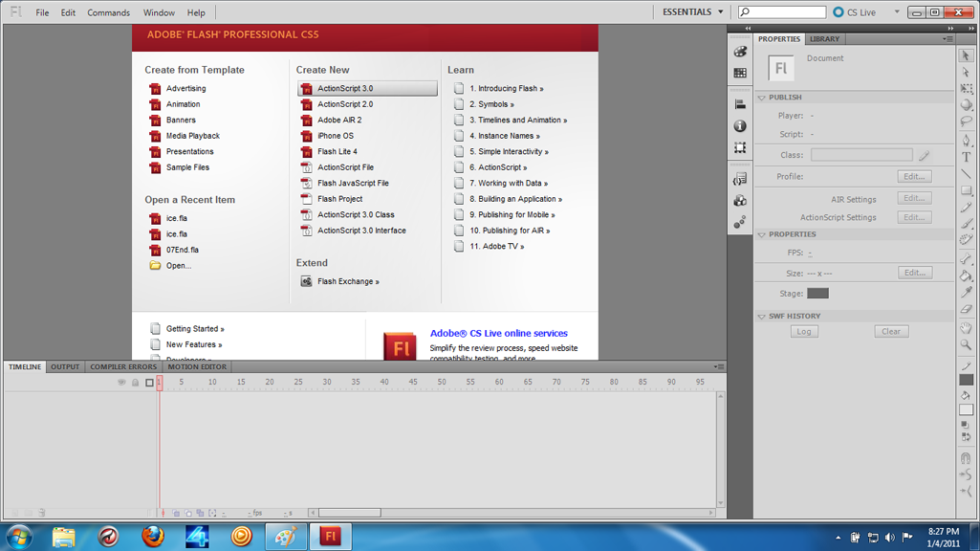The width and height of the screenshot is (980, 551).
Task: Toggle the Snap to Objects magnet
Action: pos(967,458)
